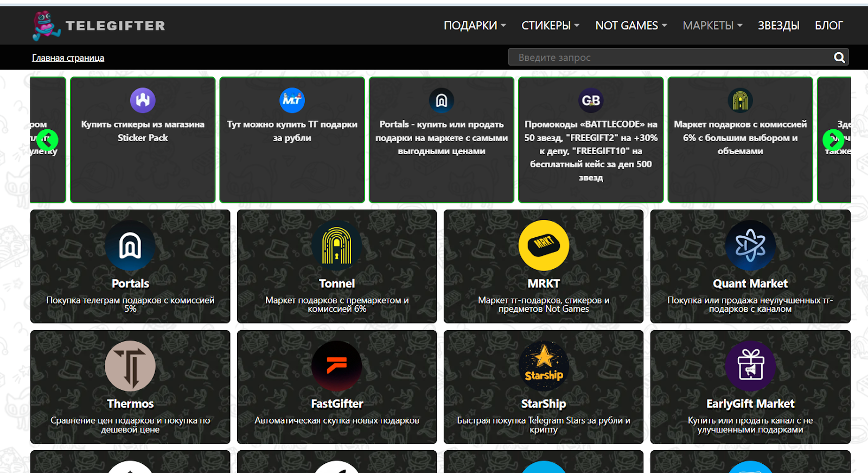
Task: Open the БЛОГ menu item
Action: 829,26
